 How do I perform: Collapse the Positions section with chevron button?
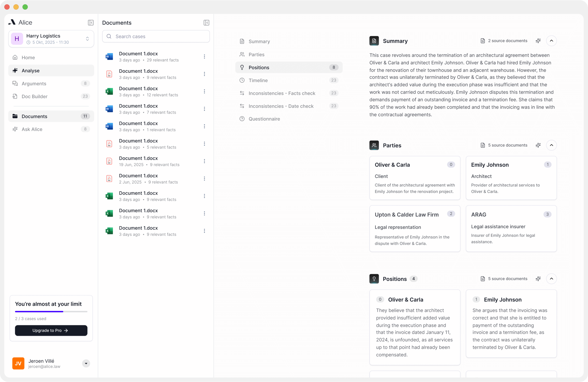click(551, 279)
